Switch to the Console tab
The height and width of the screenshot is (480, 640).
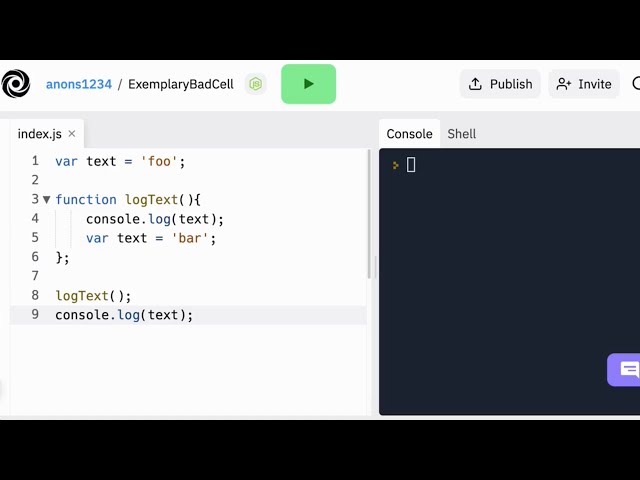(x=409, y=134)
